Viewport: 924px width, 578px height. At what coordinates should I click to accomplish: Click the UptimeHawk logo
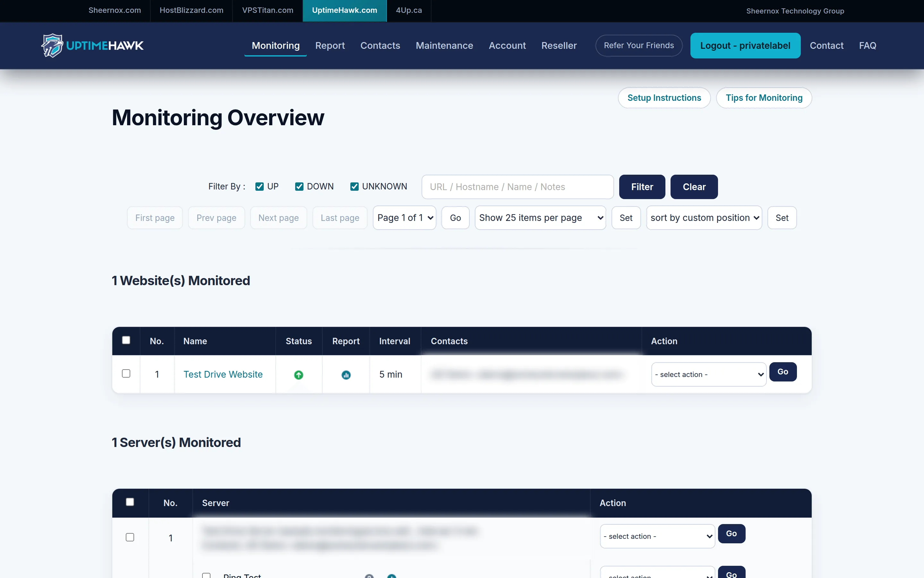[92, 46]
